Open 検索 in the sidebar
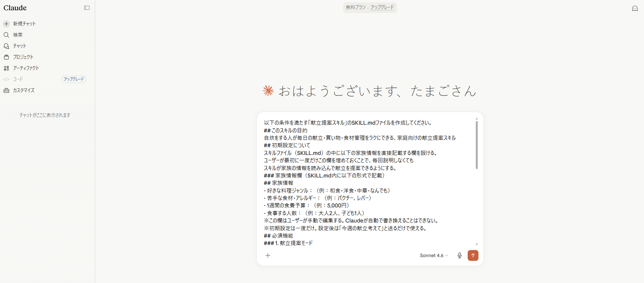 [18, 35]
